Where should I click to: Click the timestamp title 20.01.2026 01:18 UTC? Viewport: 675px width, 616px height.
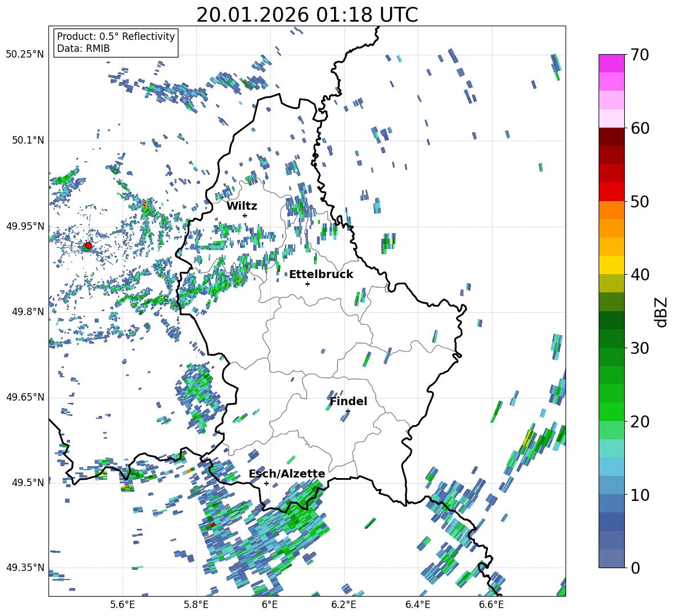307,15
